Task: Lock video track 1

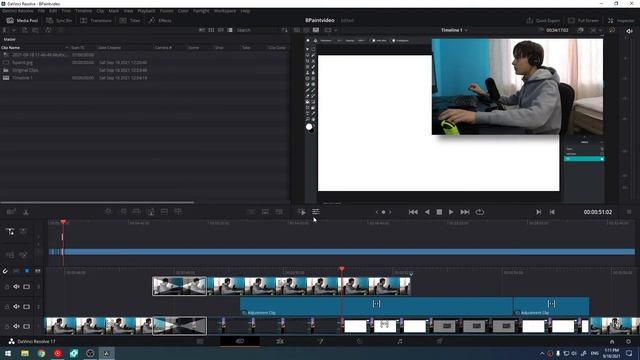Action: pyautogui.click(x=7, y=326)
